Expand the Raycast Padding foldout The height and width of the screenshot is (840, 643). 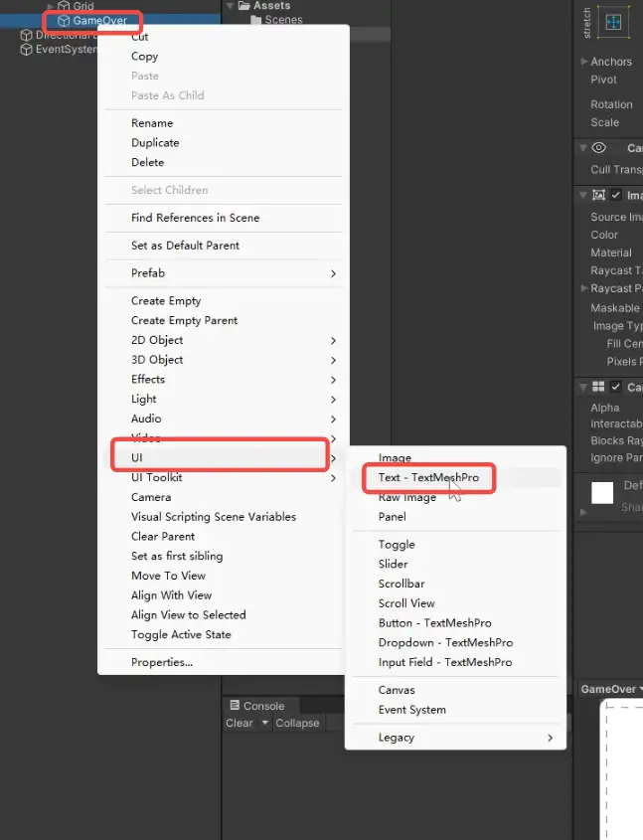click(584, 288)
